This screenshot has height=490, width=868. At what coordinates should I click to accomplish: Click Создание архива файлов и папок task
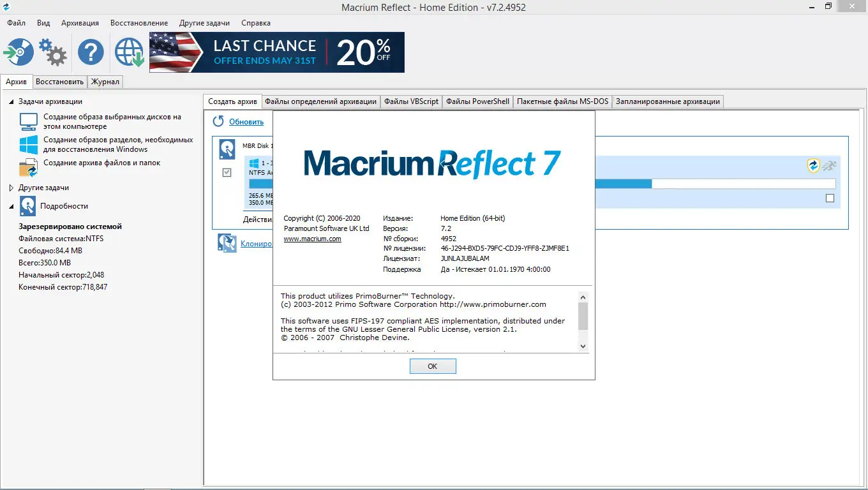pyautogui.click(x=101, y=163)
